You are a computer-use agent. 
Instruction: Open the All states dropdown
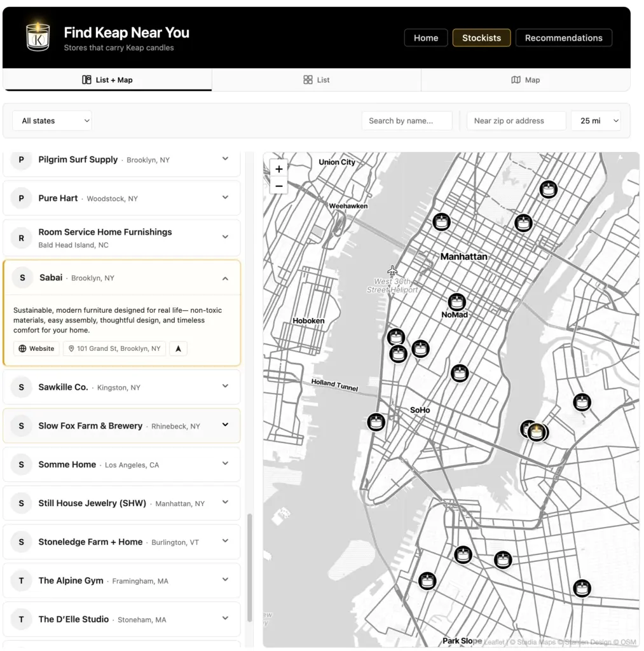click(x=52, y=121)
